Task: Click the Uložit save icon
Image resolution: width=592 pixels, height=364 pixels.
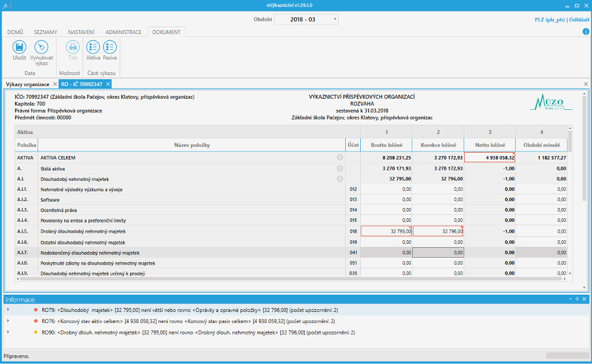Action: pos(19,48)
